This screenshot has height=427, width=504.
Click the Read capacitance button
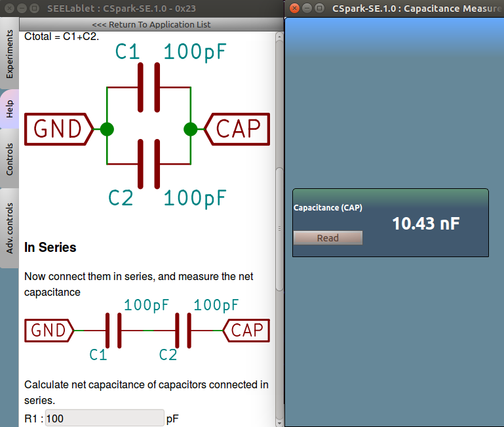(328, 238)
